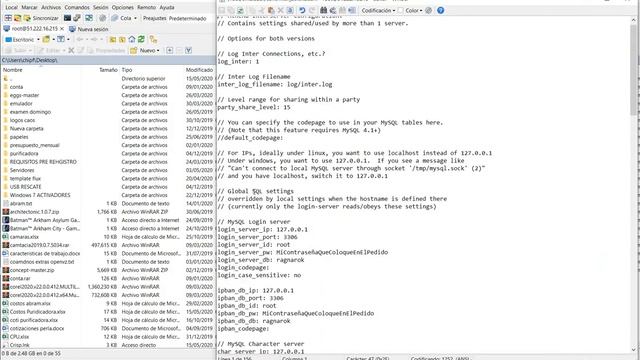The width and height of the screenshot is (640, 360).
Task: Click the white color swatch beside Color
Action: coord(400,10)
